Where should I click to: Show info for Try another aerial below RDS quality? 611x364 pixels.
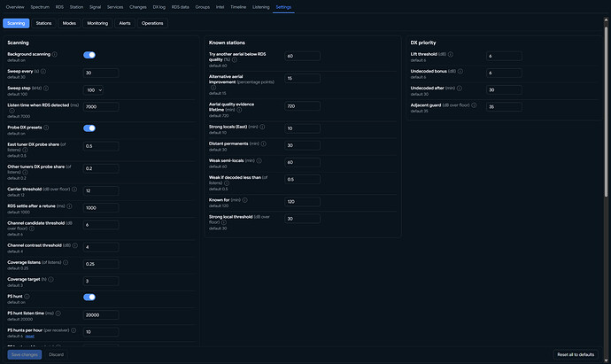(x=235, y=59)
